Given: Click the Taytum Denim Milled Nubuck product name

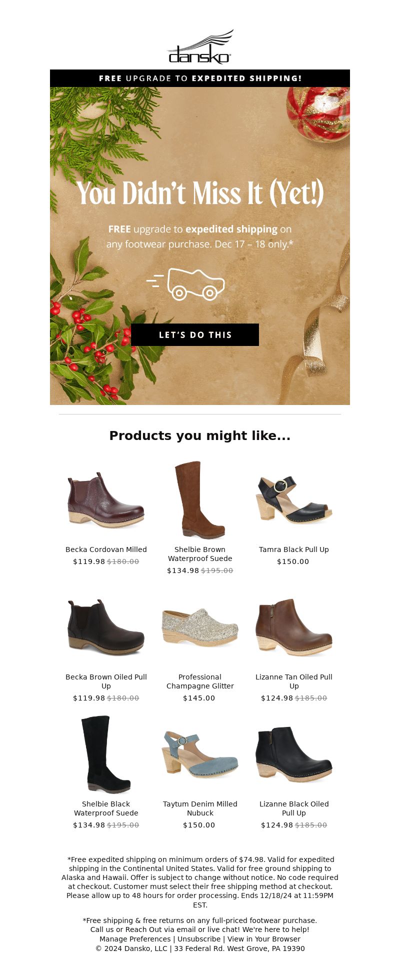Looking at the screenshot, I should coord(200,808).
